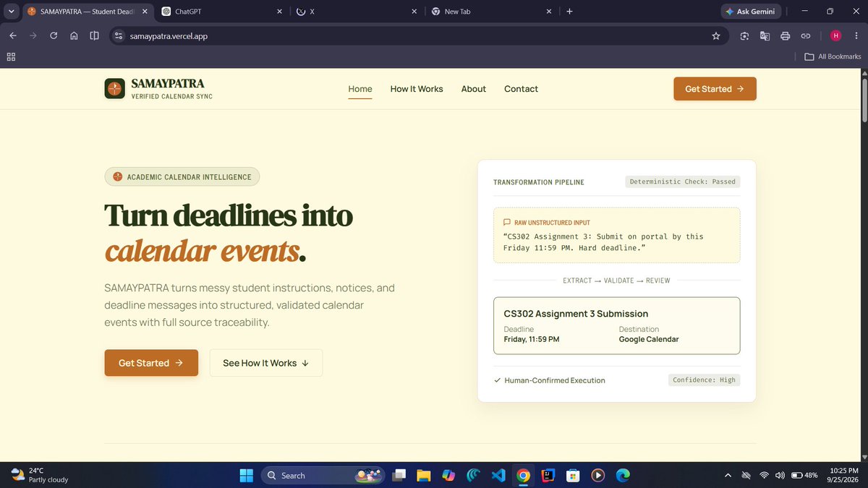This screenshot has width=868, height=488.
Task: Open Task View on the taskbar
Action: click(399, 475)
